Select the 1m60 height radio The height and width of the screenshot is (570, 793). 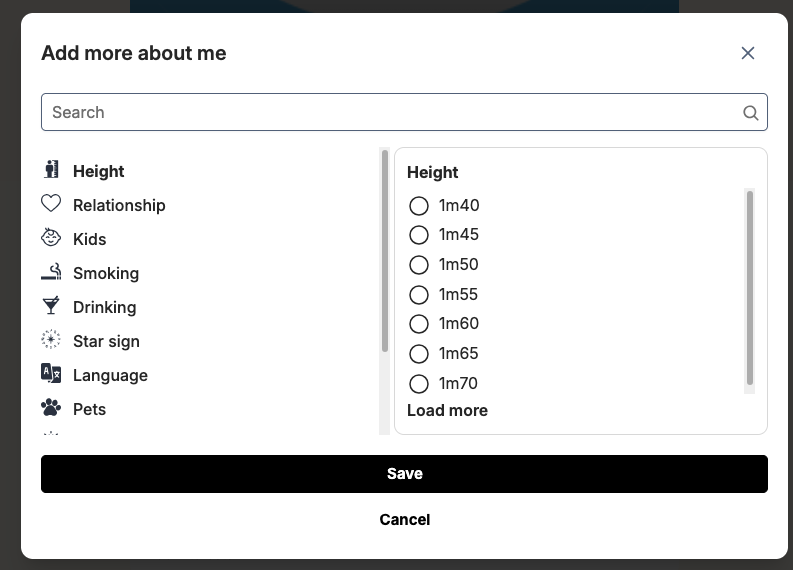tap(419, 324)
